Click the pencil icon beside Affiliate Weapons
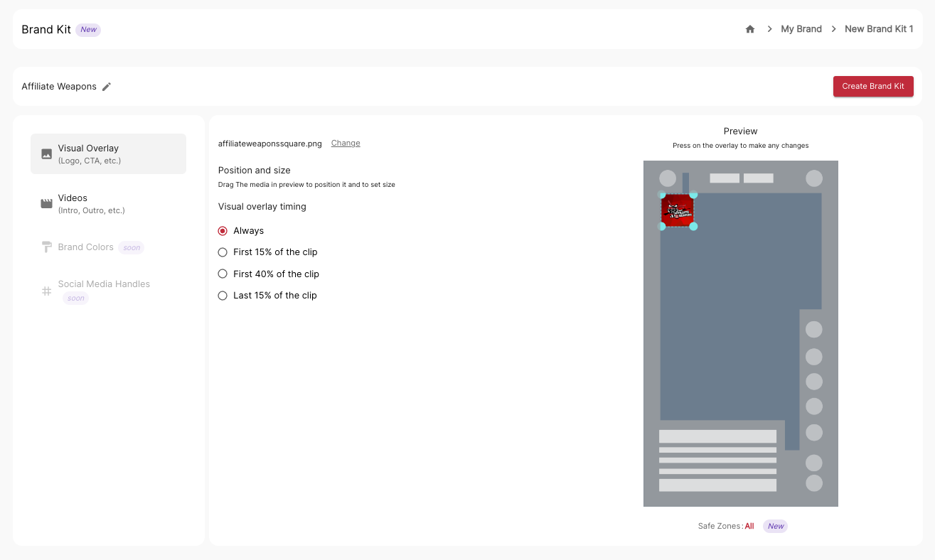 (107, 87)
